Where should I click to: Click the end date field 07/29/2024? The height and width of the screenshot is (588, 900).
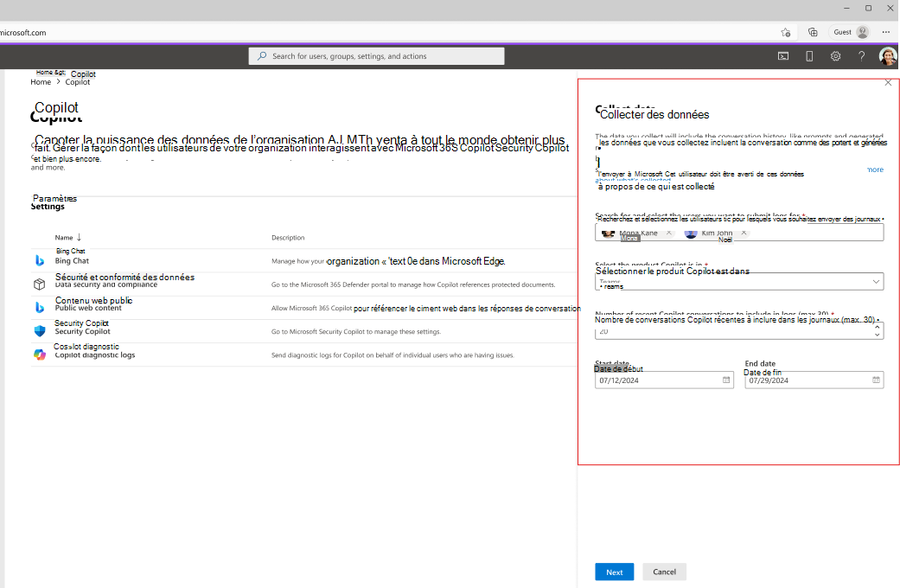pos(814,380)
